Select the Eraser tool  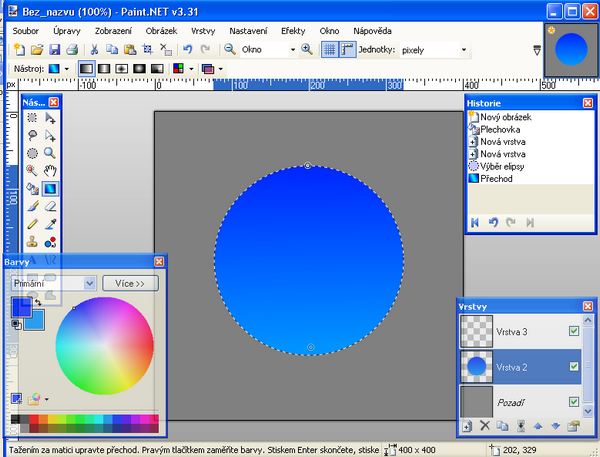(x=48, y=206)
